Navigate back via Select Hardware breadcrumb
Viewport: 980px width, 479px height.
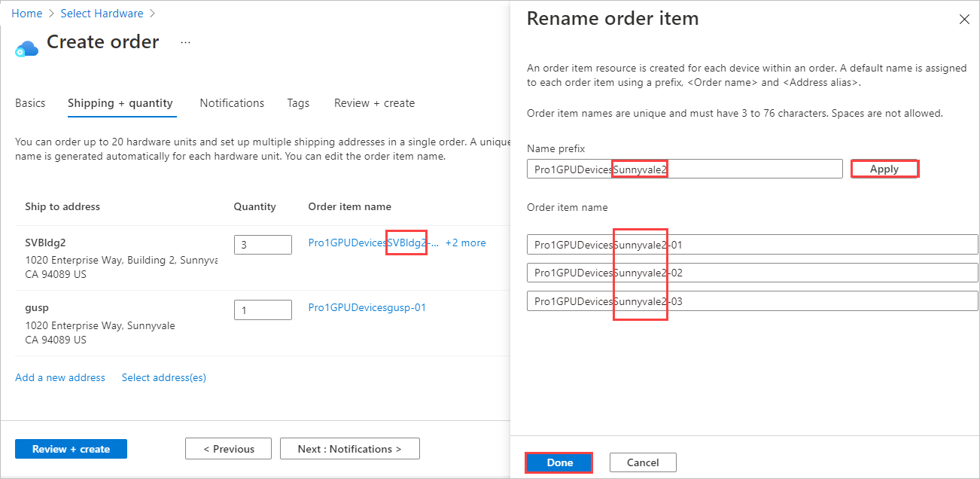pyautogui.click(x=102, y=13)
